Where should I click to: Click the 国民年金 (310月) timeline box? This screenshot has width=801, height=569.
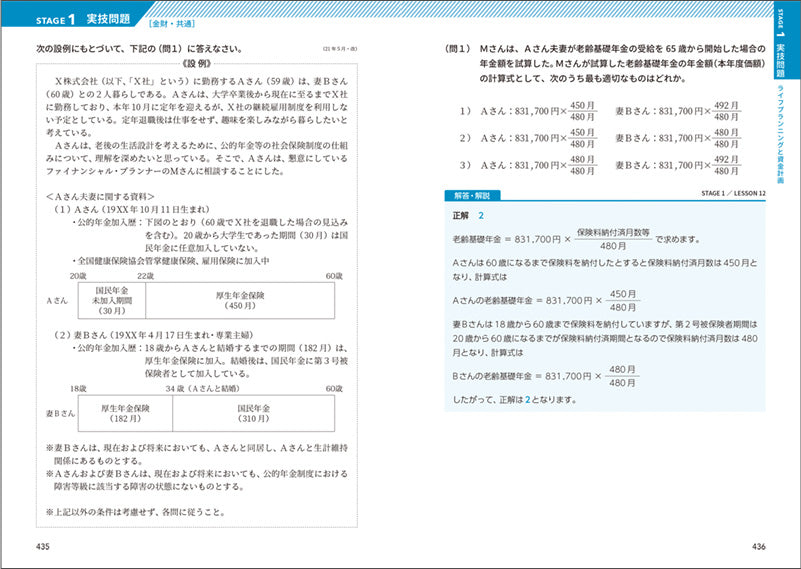tap(253, 413)
